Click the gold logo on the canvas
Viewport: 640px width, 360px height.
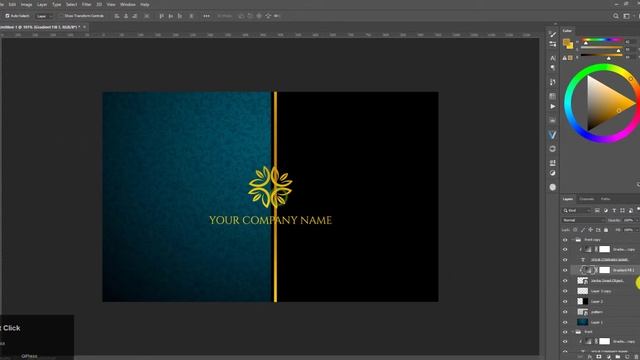pos(270,186)
